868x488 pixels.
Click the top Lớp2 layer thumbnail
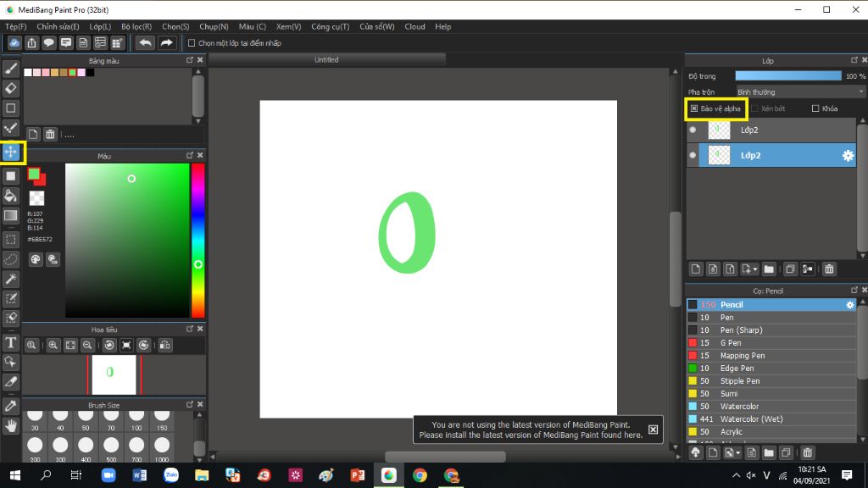coord(719,130)
